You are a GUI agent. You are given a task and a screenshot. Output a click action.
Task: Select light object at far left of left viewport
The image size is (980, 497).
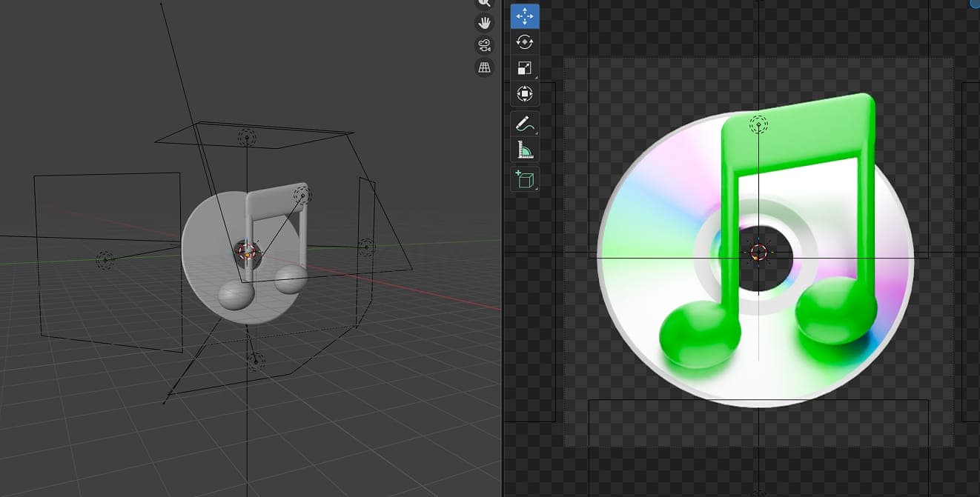(105, 259)
